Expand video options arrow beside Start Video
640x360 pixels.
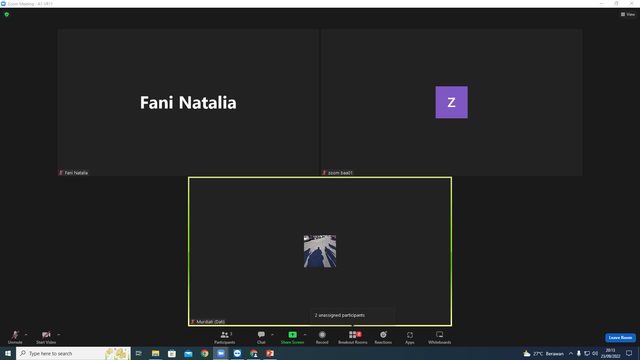click(x=58, y=335)
